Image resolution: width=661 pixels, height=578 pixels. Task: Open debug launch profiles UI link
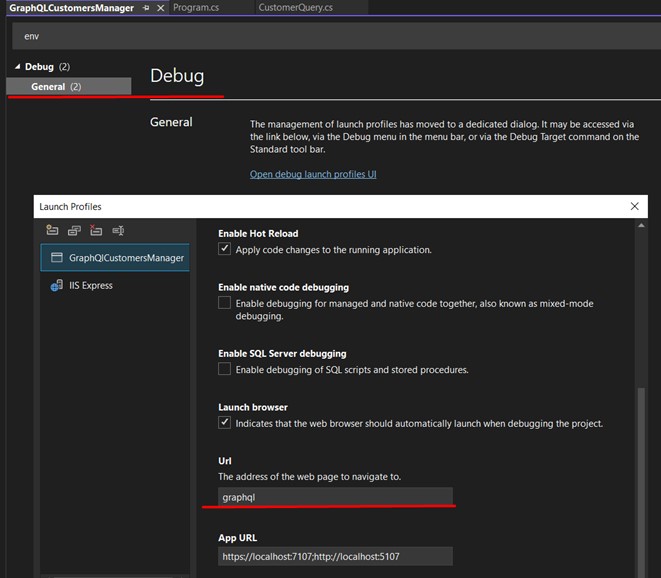click(312, 174)
